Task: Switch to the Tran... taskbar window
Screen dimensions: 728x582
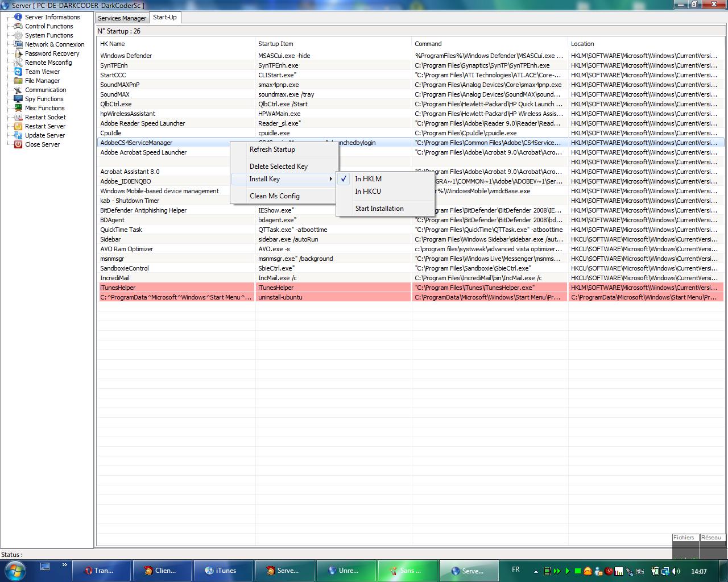Action: click(101, 571)
